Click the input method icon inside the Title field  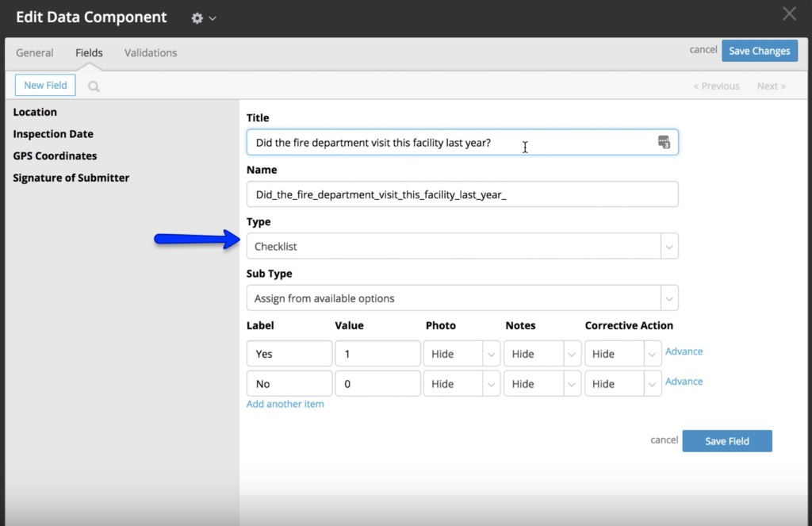click(x=666, y=142)
